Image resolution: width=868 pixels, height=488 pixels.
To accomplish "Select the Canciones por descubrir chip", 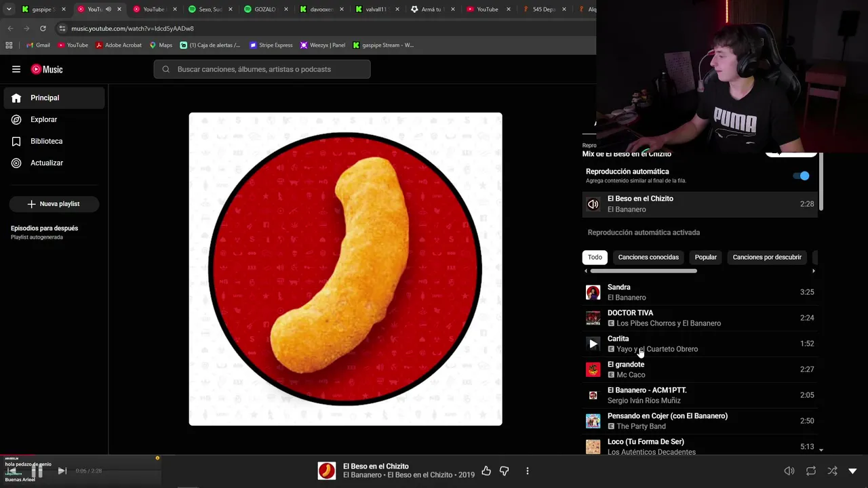I will point(767,258).
